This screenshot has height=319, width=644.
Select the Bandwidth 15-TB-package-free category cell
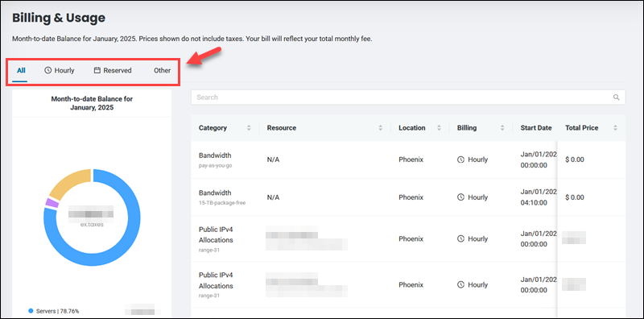tap(222, 197)
